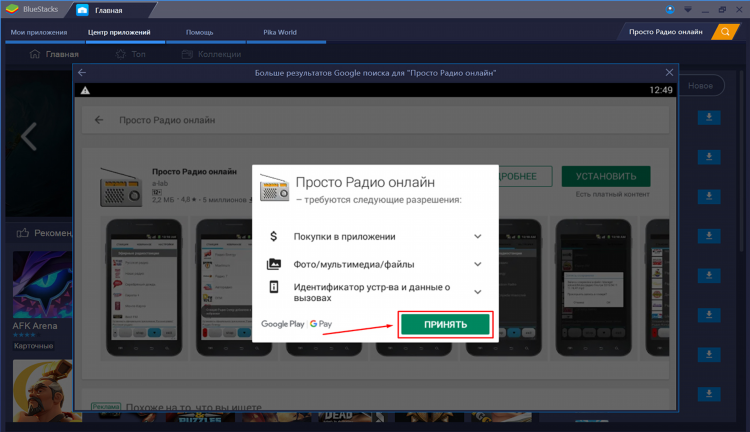Click the Рекомендуем thumbs up icon

click(22, 233)
